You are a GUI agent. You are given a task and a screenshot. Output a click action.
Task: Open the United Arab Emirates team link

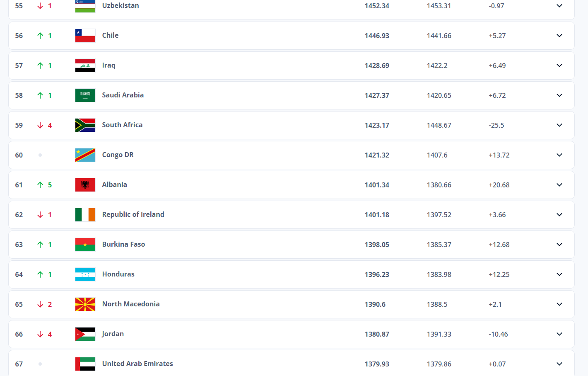[137, 364]
